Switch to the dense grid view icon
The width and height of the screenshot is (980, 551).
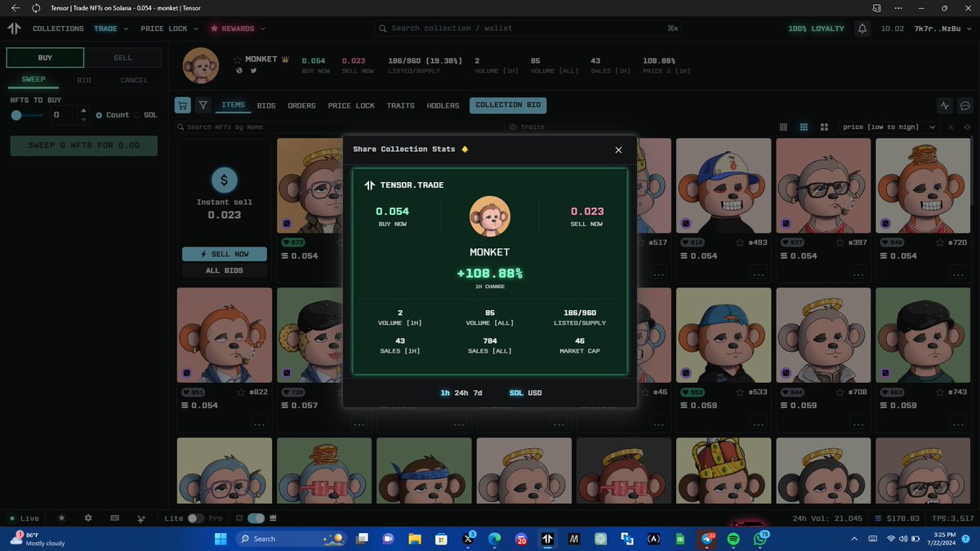point(784,127)
